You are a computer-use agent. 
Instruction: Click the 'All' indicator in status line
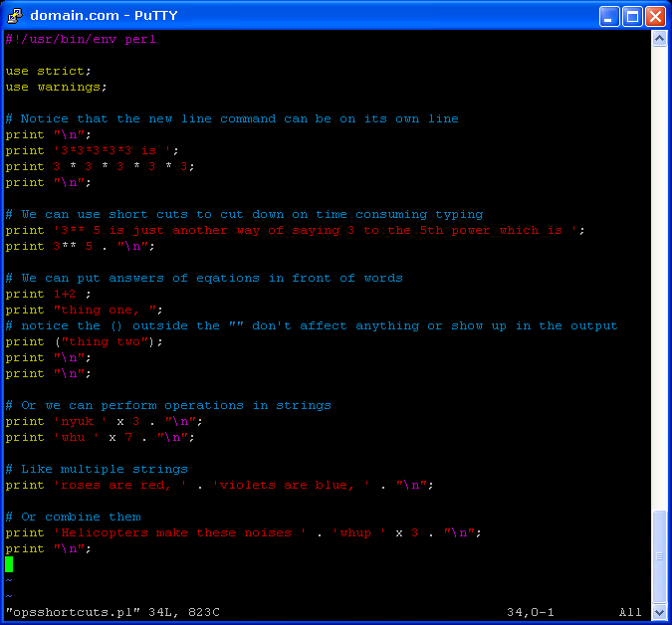click(x=630, y=613)
